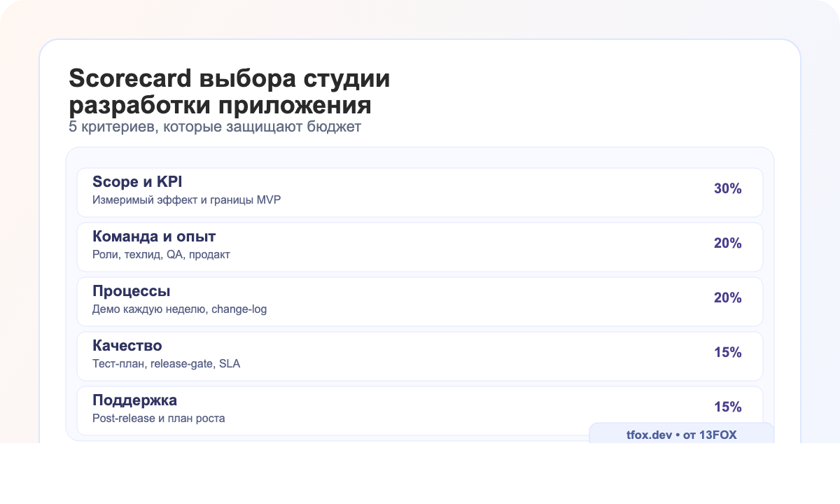Open the "tfox.dev • от 13FOX" badge
The width and height of the screenshot is (840, 504).
(682, 434)
